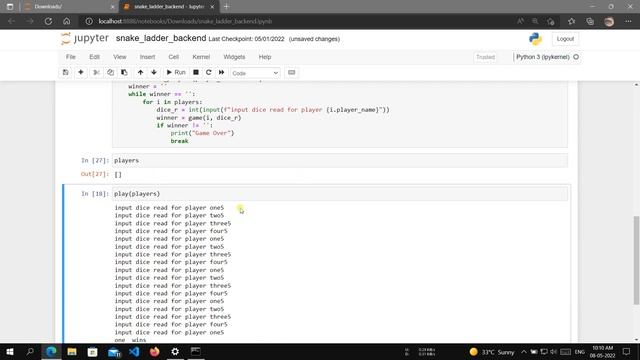The image size is (640, 360).
Task: Click into the while winner loop code cell
Action: [340, 114]
